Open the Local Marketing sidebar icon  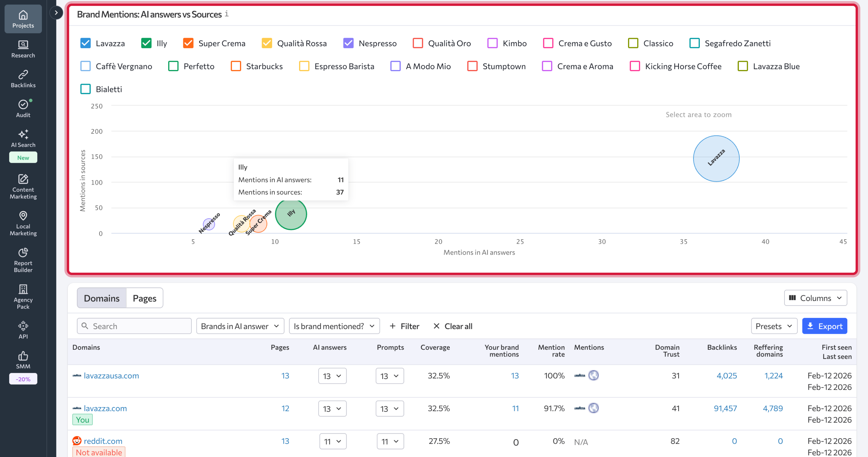point(23,223)
